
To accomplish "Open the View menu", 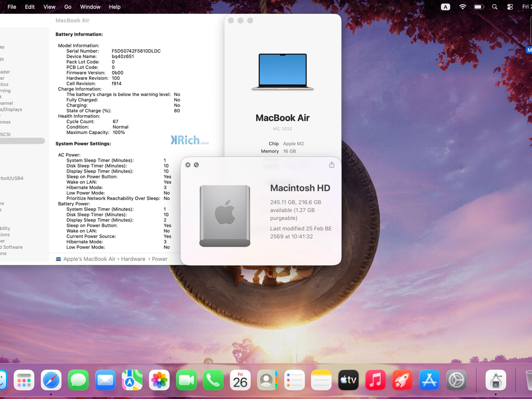I will [49, 7].
